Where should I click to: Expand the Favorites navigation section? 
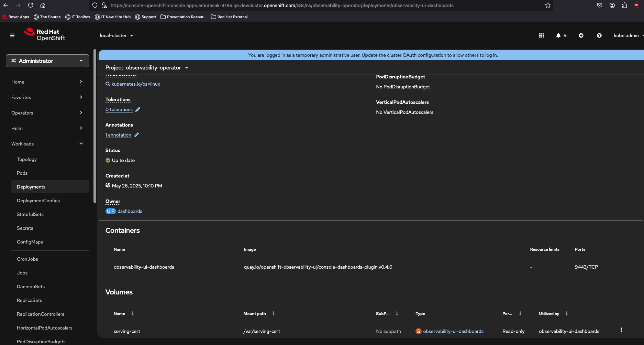point(47,97)
